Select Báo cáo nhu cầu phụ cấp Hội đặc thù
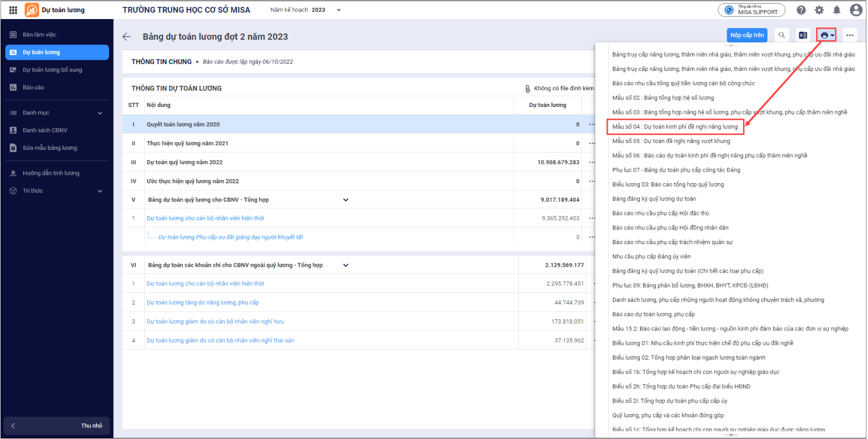 (x=661, y=213)
